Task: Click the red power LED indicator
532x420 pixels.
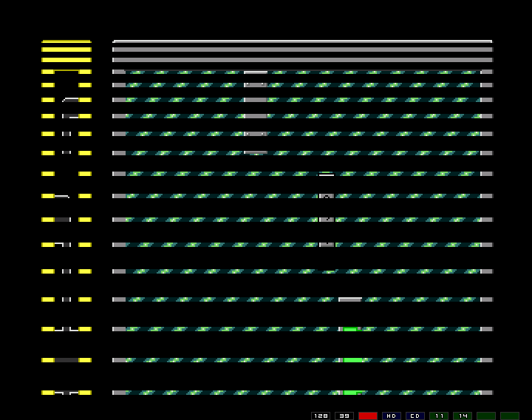Action: point(368,416)
